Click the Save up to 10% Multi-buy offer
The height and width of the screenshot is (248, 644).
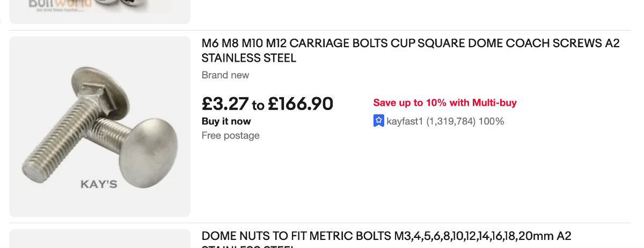445,103
